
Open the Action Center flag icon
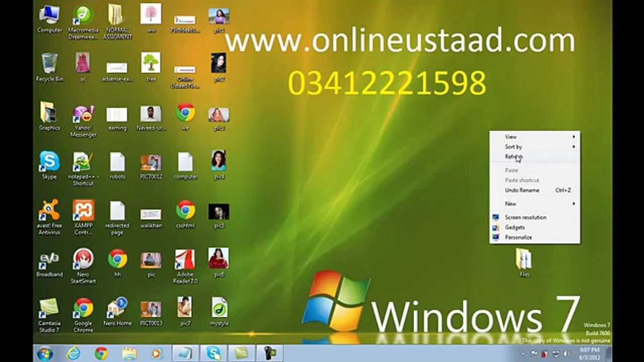click(534, 354)
